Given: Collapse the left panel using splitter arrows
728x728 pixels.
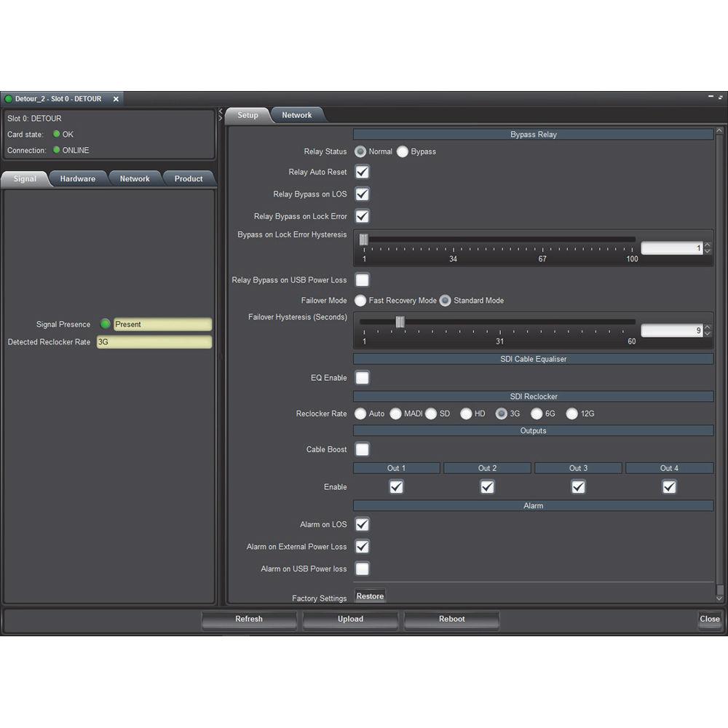Looking at the screenshot, I should click(221, 111).
